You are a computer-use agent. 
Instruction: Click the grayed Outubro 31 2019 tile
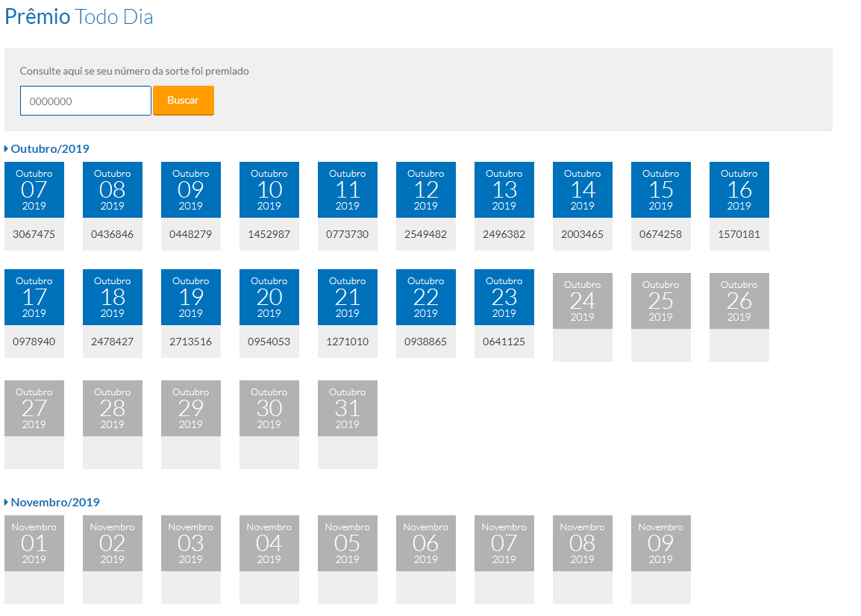[x=348, y=409]
